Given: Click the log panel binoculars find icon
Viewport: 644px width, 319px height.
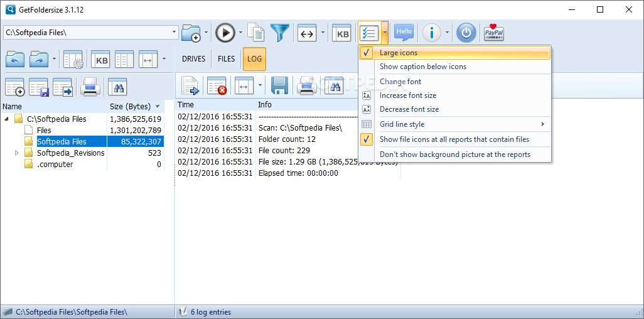Looking at the screenshot, I should 334,86.
